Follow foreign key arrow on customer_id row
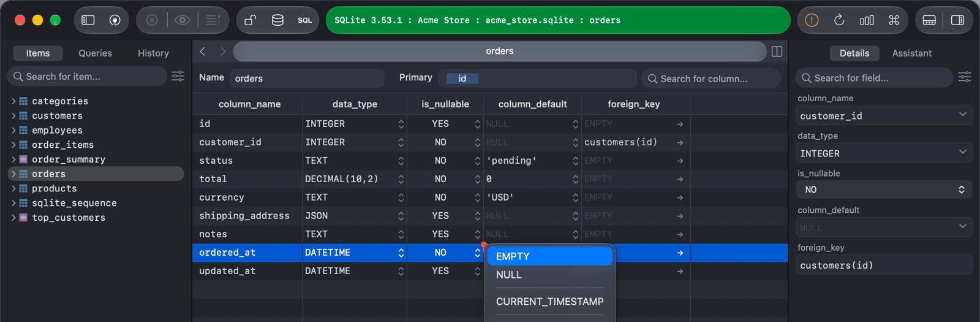The image size is (980, 322). [680, 142]
